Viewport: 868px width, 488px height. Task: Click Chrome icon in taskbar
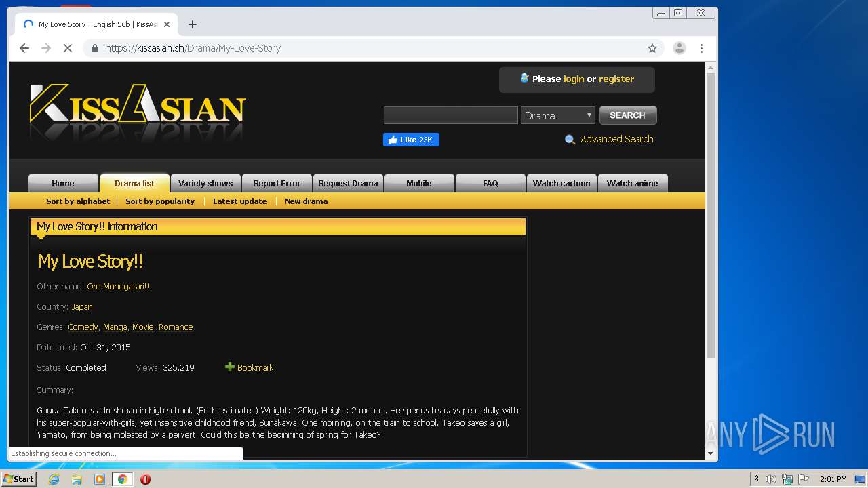pos(123,479)
